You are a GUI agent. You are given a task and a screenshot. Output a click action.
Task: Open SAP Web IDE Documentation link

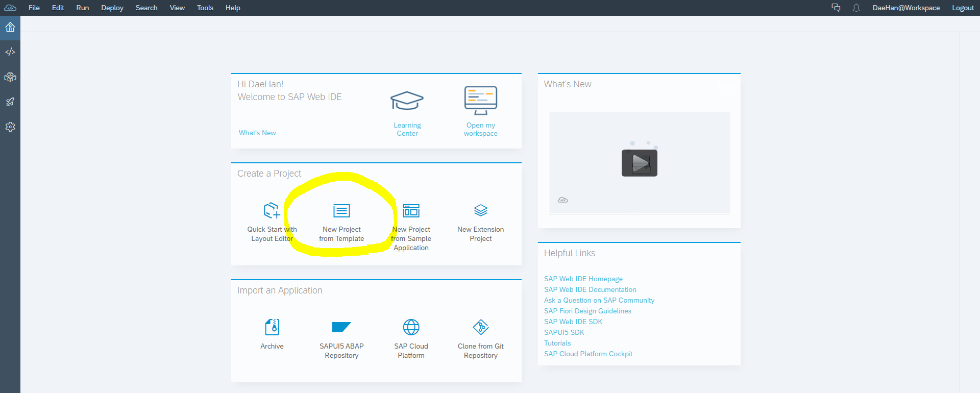pyautogui.click(x=590, y=289)
